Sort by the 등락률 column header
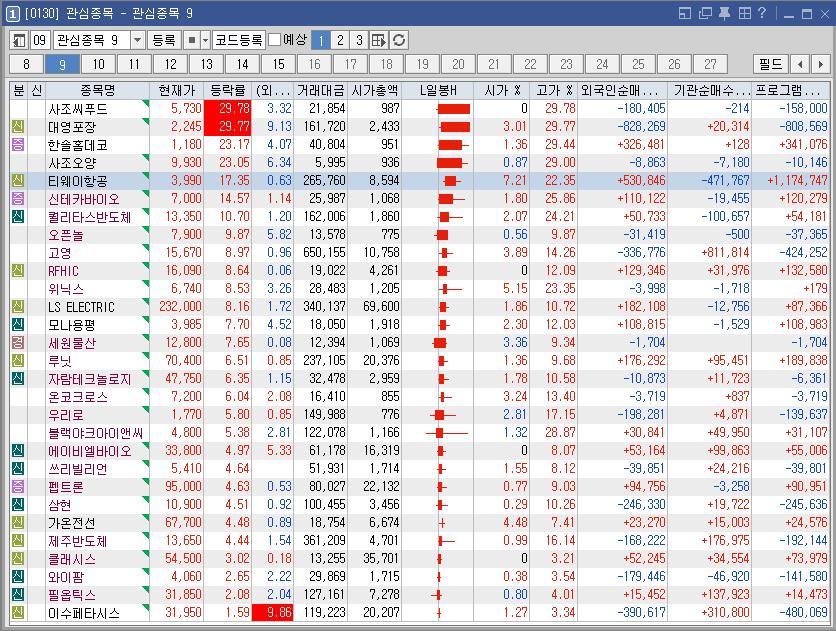The width and height of the screenshot is (836, 631). [227, 91]
